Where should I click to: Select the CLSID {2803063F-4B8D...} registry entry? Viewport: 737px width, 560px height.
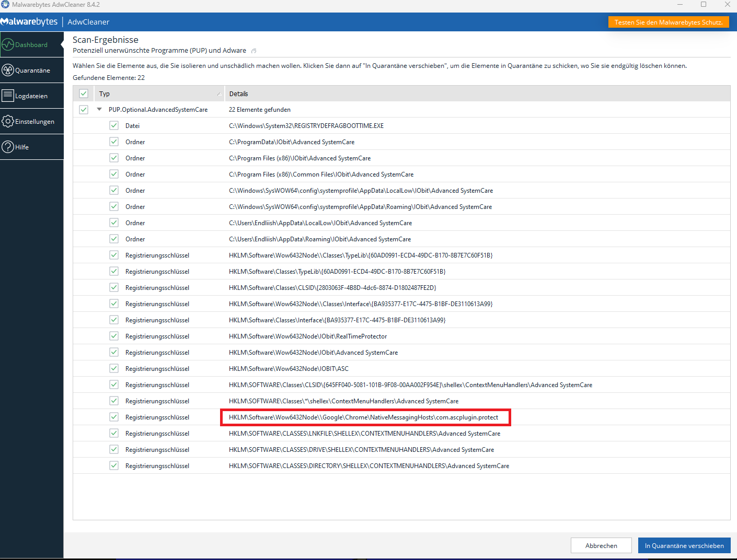point(332,288)
